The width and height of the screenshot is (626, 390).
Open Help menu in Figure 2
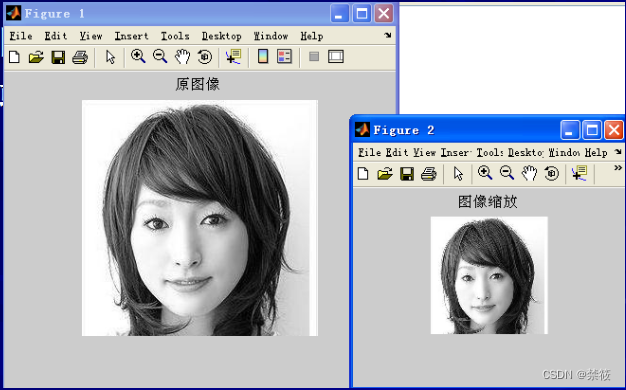click(596, 152)
